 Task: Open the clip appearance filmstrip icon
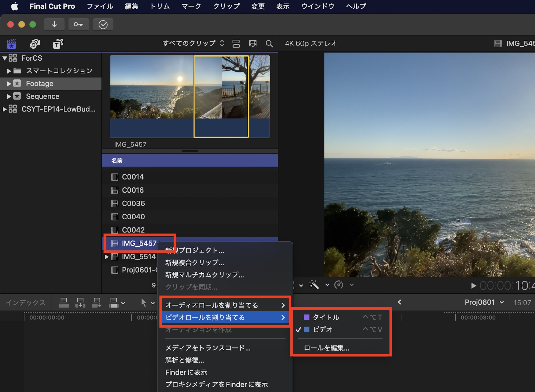coord(253,44)
